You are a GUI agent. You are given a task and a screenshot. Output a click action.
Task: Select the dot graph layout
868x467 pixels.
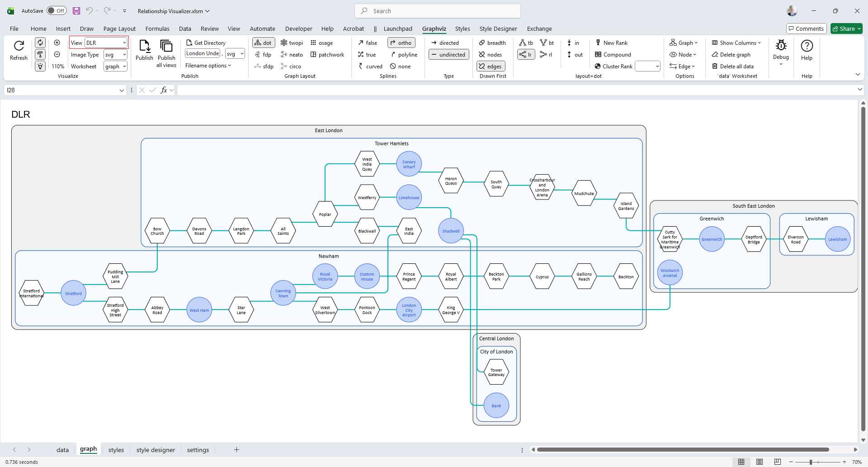[263, 43]
